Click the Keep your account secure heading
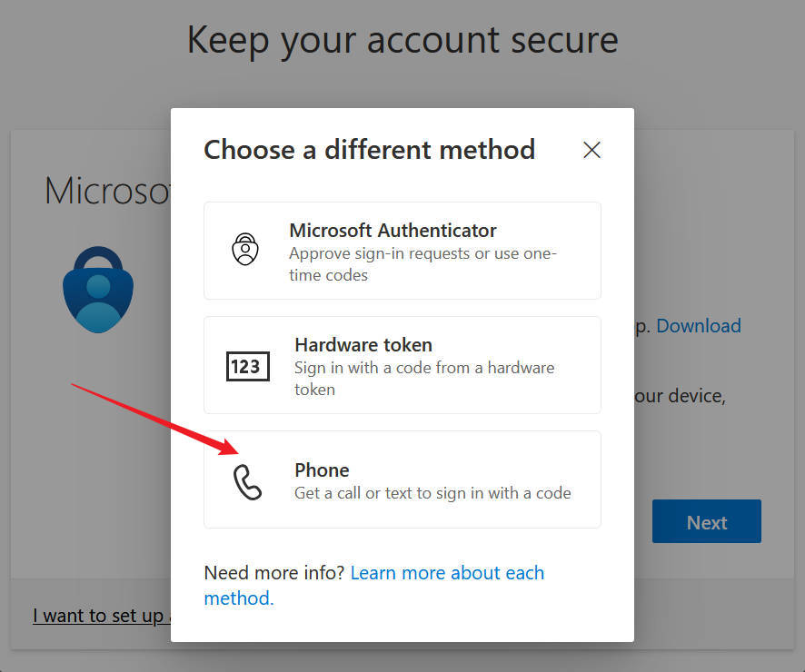This screenshot has width=805, height=672. tap(402, 41)
